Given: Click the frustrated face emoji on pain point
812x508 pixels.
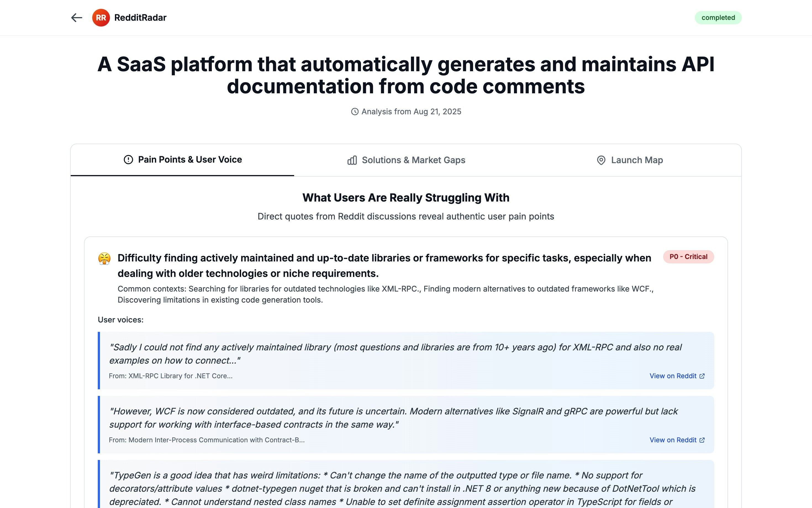Looking at the screenshot, I should [104, 258].
